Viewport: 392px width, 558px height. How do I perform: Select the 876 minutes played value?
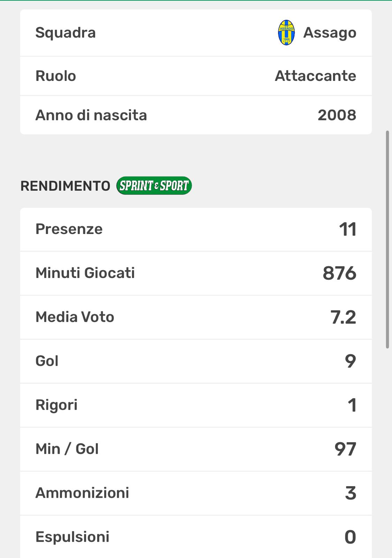(339, 273)
